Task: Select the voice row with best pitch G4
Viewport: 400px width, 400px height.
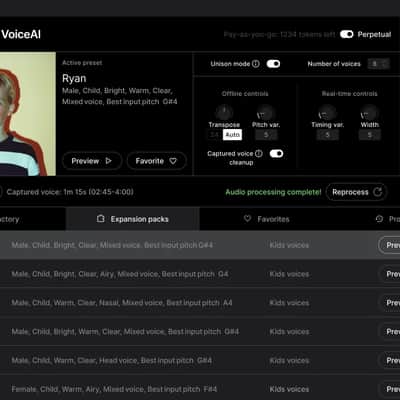Action: click(200, 274)
